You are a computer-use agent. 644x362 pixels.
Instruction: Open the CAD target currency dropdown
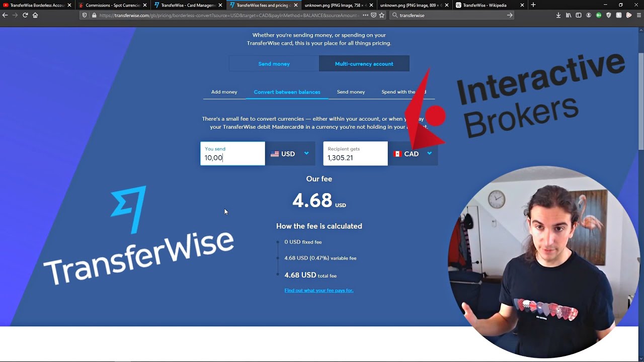coord(413,154)
